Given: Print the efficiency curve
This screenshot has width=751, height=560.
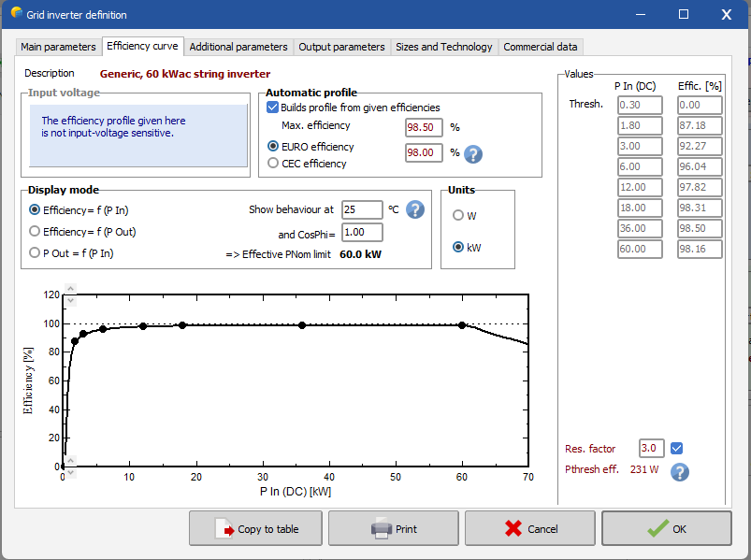Looking at the screenshot, I should 393,528.
